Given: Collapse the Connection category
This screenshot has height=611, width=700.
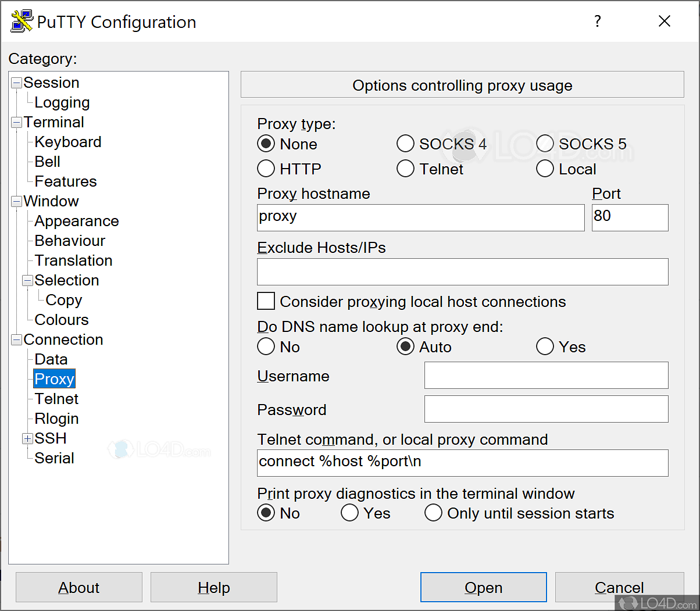Looking at the screenshot, I should point(16,339).
